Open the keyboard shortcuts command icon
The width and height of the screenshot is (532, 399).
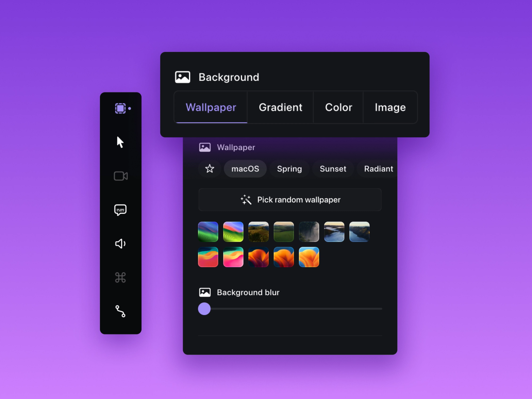point(120,278)
